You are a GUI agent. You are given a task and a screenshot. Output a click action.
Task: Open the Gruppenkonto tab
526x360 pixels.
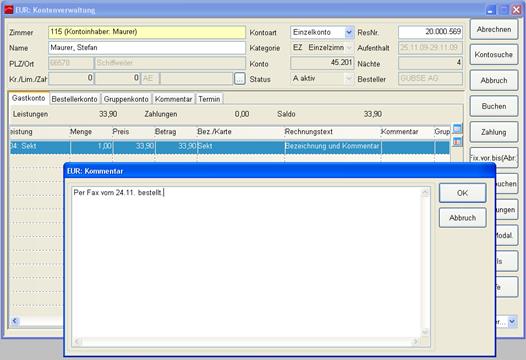pos(126,99)
